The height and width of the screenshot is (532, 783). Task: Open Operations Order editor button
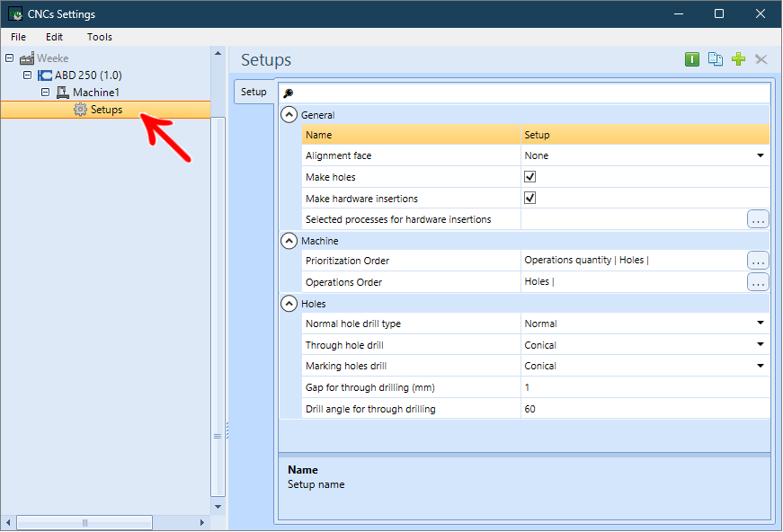point(758,282)
